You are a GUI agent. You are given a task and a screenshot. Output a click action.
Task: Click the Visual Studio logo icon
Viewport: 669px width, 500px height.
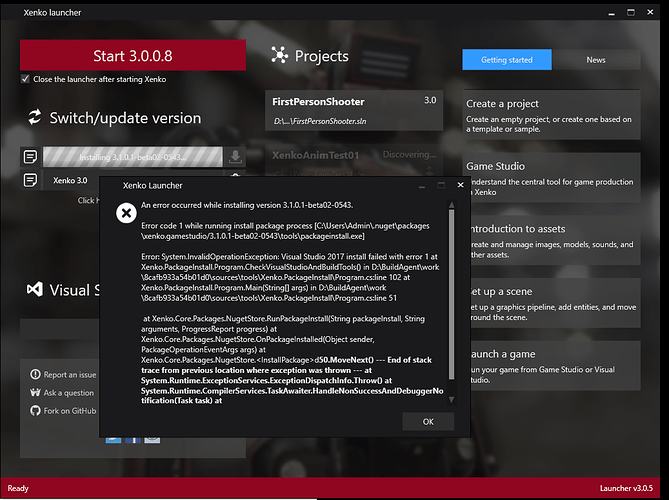pos(35,290)
